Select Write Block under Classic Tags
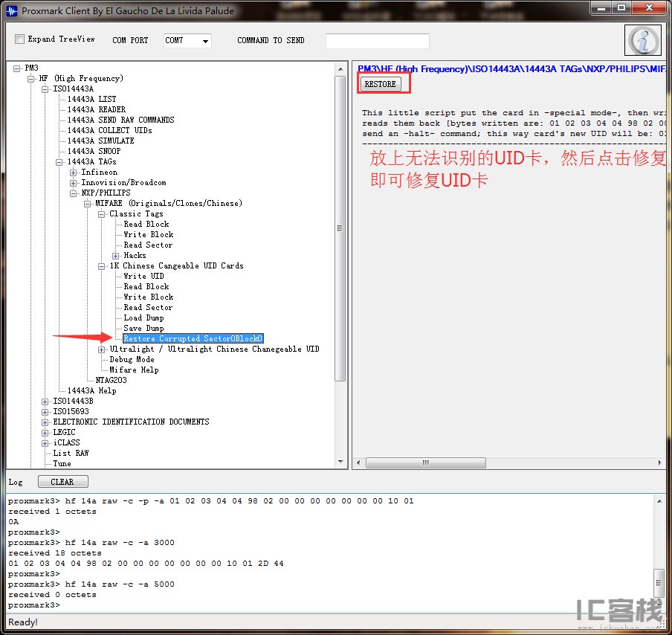672x635 pixels. pyautogui.click(x=148, y=234)
